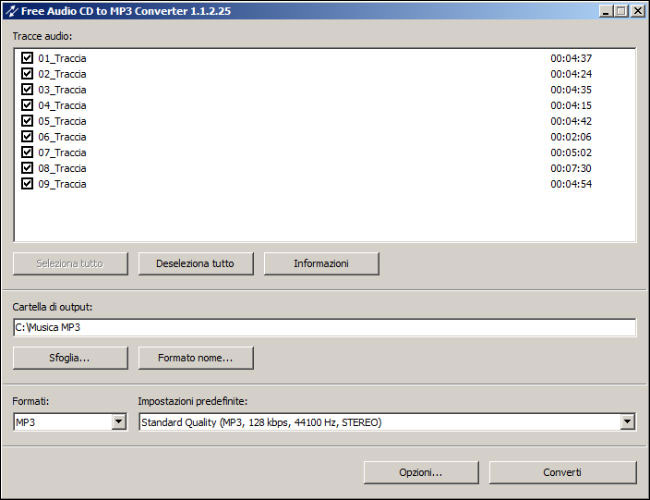Expand the Impostazioni predefinite quality dropdown
This screenshot has height=500, width=650.
[627, 422]
